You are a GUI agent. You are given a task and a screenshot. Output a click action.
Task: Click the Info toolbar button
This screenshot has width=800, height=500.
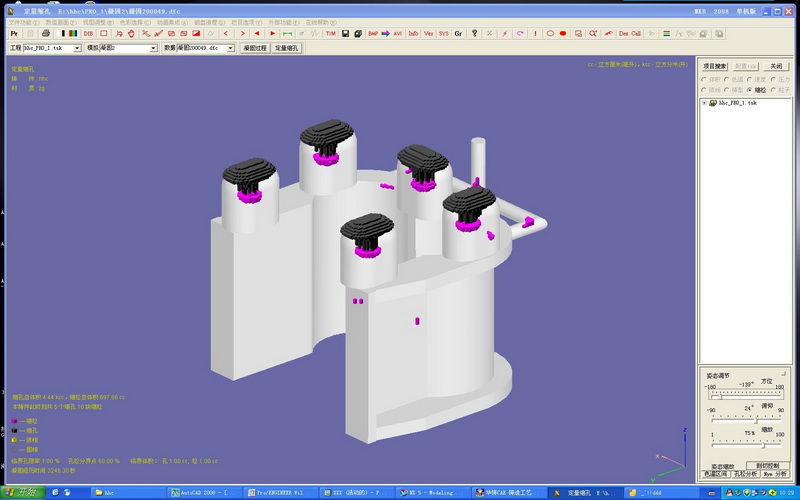coord(413,33)
